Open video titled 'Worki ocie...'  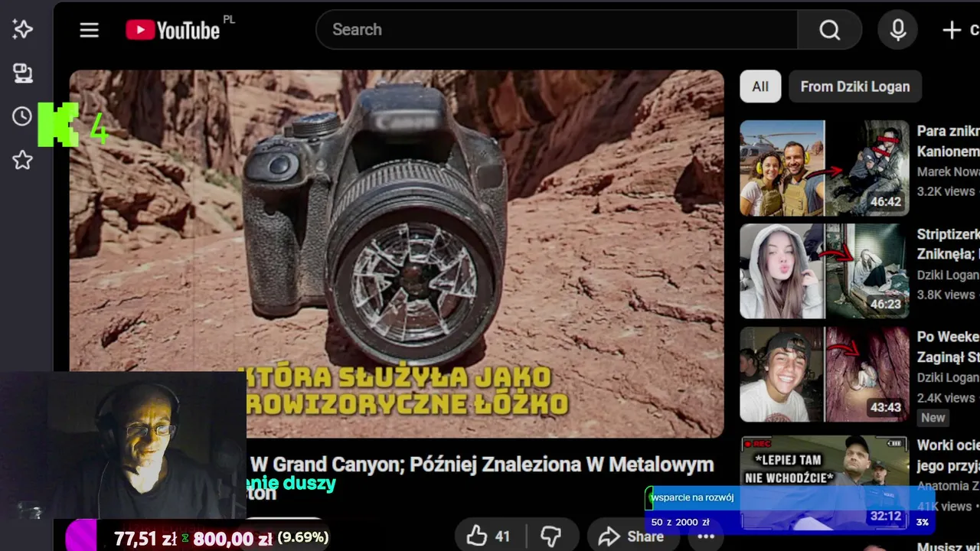pos(948,455)
